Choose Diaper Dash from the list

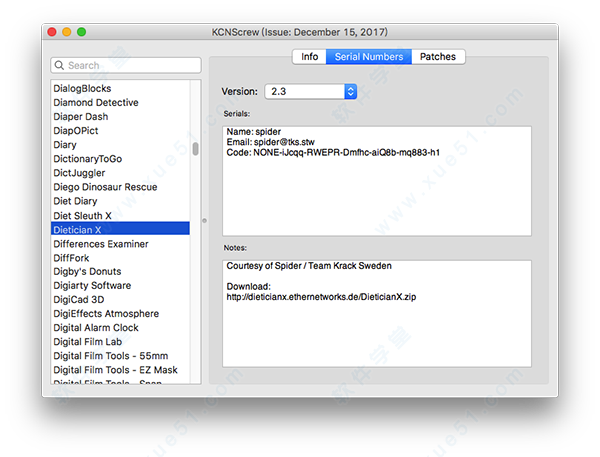[120, 117]
